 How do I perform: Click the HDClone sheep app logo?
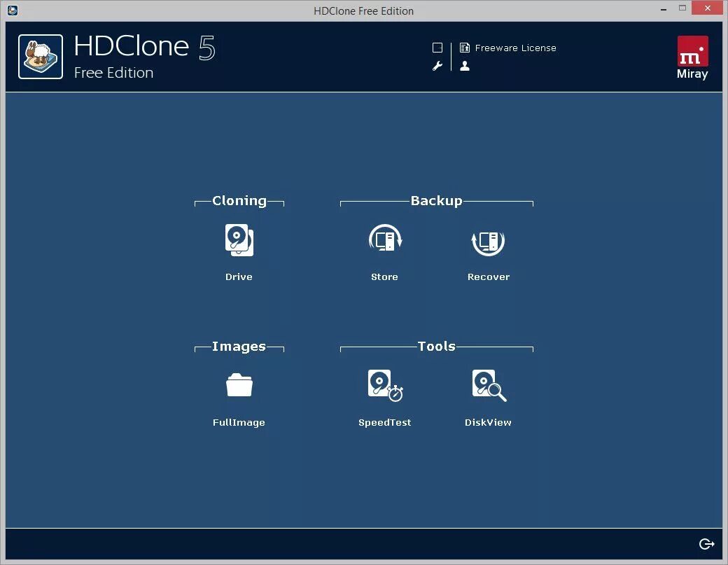[41, 57]
